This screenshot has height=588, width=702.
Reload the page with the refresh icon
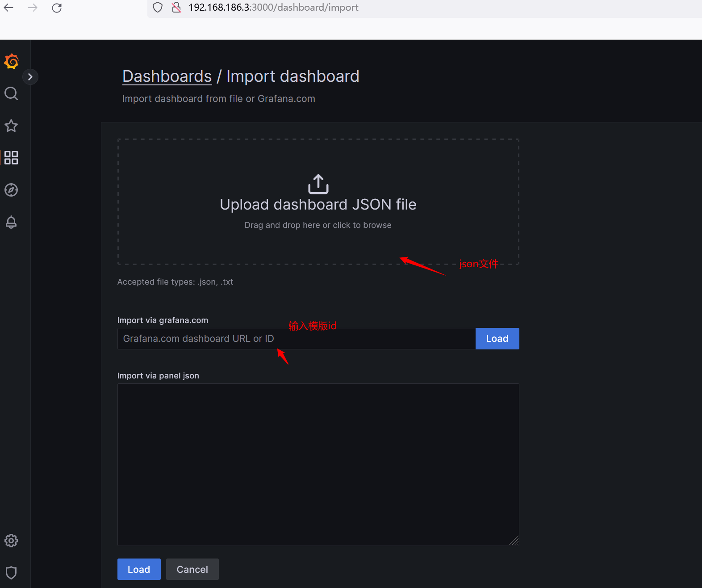point(57,8)
